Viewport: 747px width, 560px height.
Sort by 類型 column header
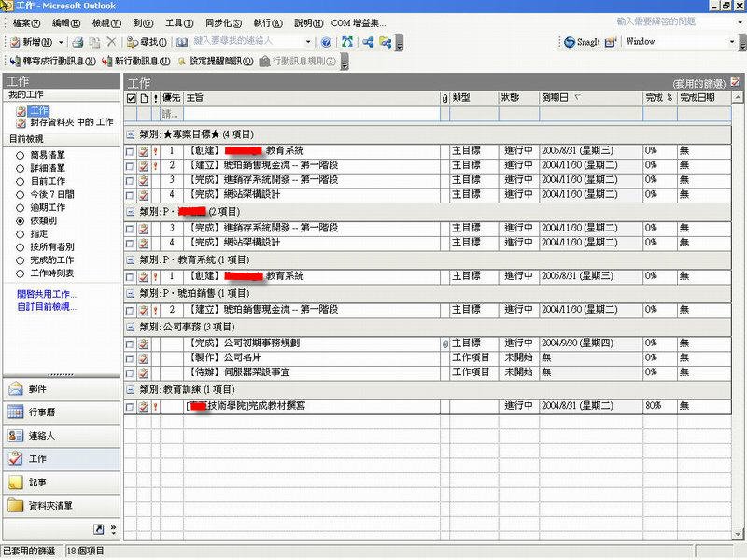pyautogui.click(x=474, y=98)
